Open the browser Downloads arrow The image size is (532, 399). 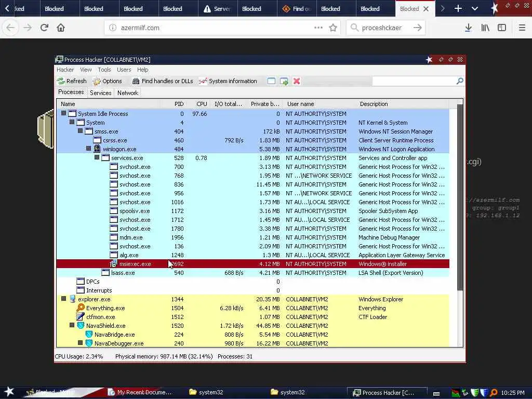pyautogui.click(x=468, y=28)
